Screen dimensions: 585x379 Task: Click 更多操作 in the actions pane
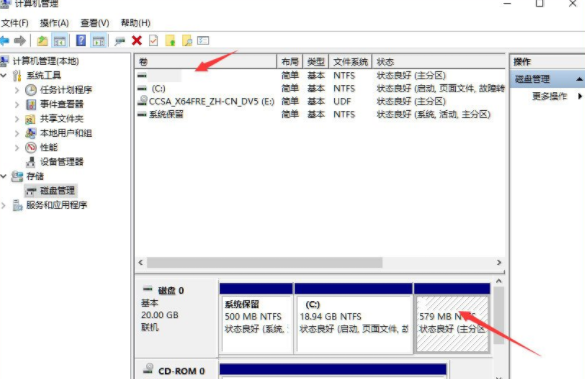pos(550,96)
